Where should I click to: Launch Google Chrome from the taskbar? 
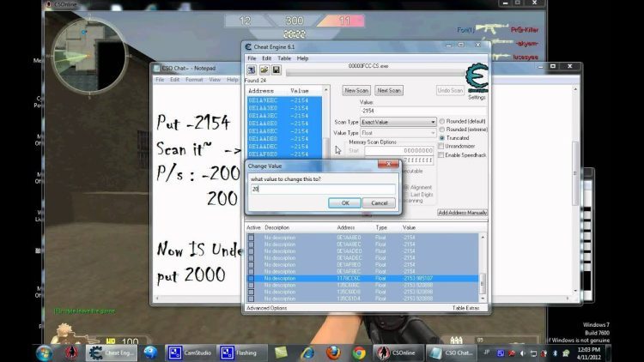coord(359,353)
